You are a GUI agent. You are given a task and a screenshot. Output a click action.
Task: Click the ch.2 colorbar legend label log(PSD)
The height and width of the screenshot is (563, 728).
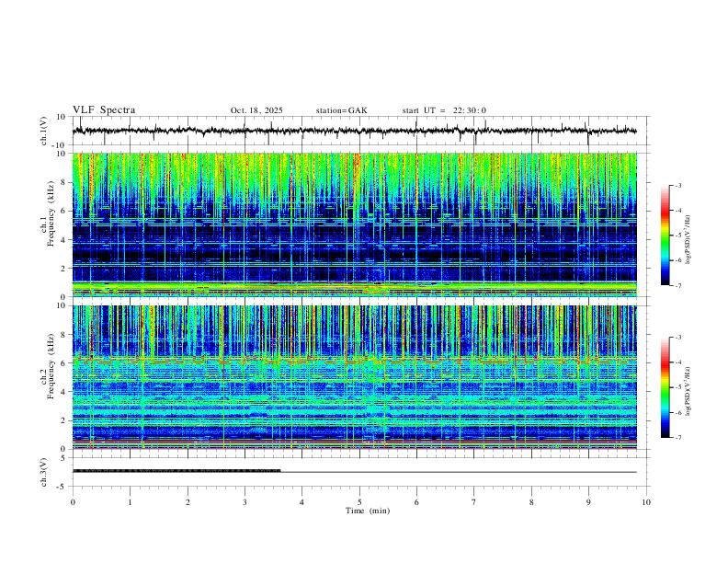tap(688, 391)
